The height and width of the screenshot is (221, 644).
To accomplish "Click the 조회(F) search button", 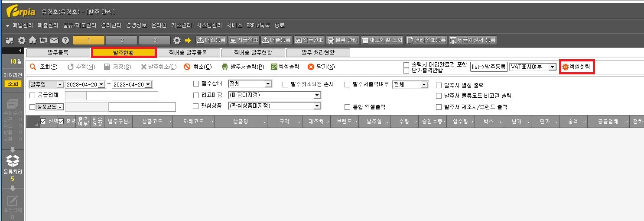I will pos(43,67).
